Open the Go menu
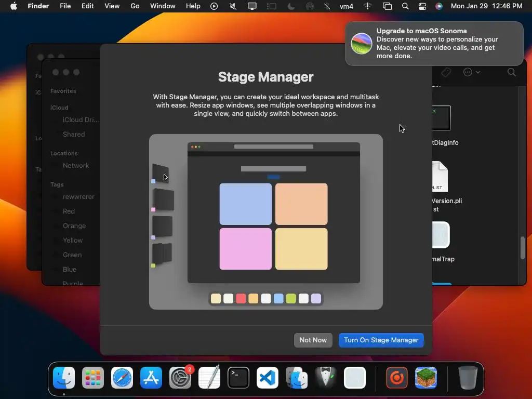This screenshot has width=532, height=399. tap(135, 6)
